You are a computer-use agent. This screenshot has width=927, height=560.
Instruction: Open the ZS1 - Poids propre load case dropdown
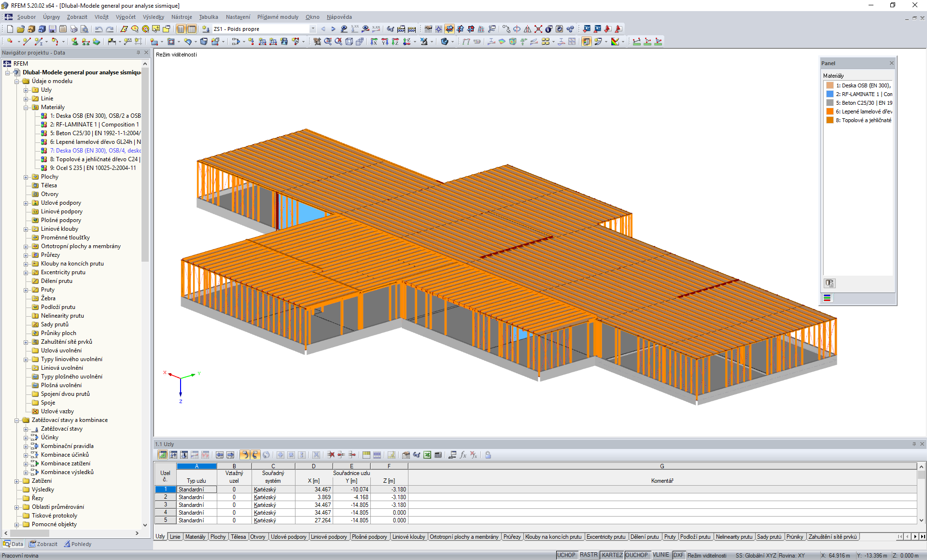point(313,28)
